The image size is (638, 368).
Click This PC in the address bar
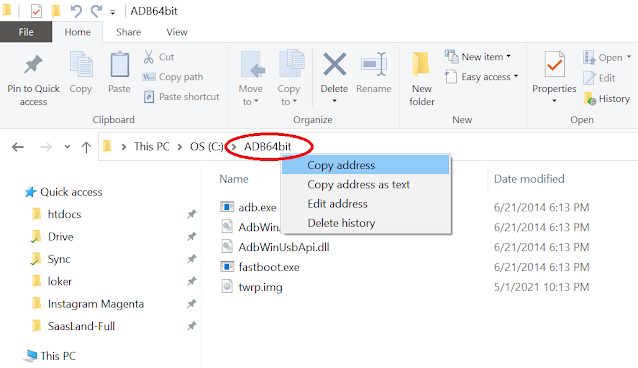(x=151, y=147)
